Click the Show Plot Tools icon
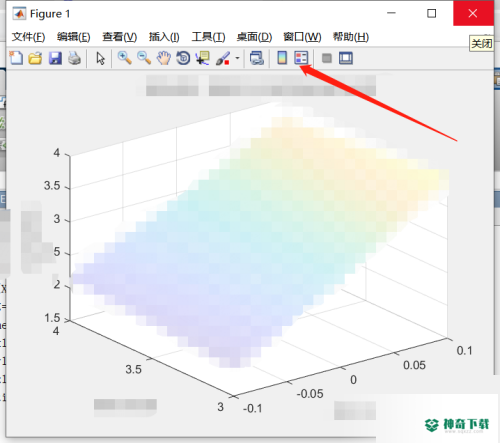500x443 pixels. [x=346, y=58]
